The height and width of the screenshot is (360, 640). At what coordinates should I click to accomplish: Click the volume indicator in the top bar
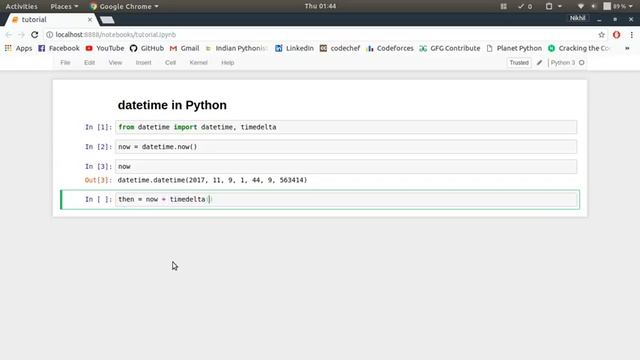594,6
